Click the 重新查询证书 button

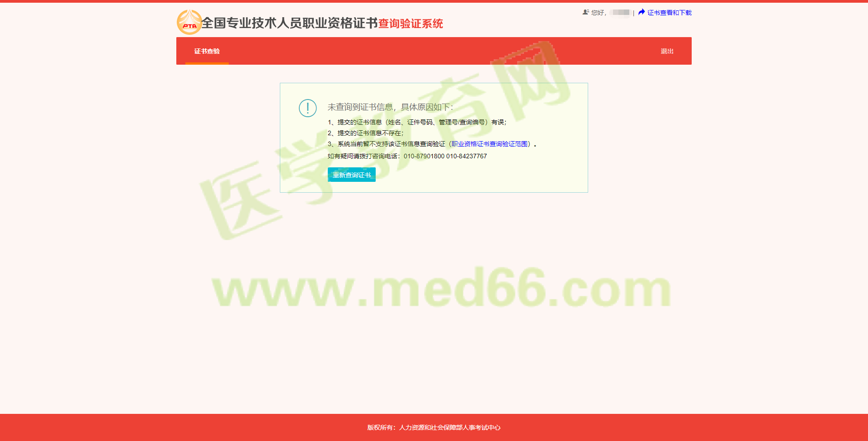coord(351,175)
